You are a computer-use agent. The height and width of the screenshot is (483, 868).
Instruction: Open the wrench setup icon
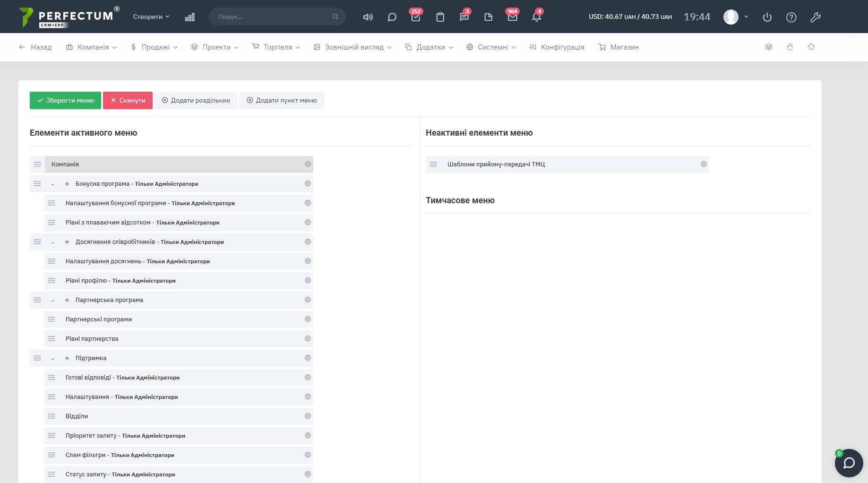[815, 17]
